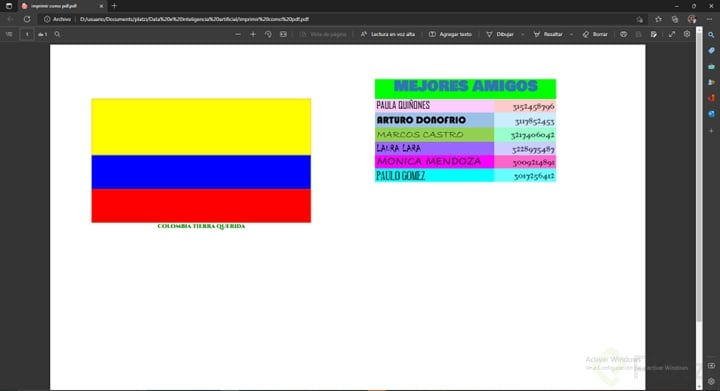Zoom in with the plus icon
The image size is (720, 391).
pos(253,34)
